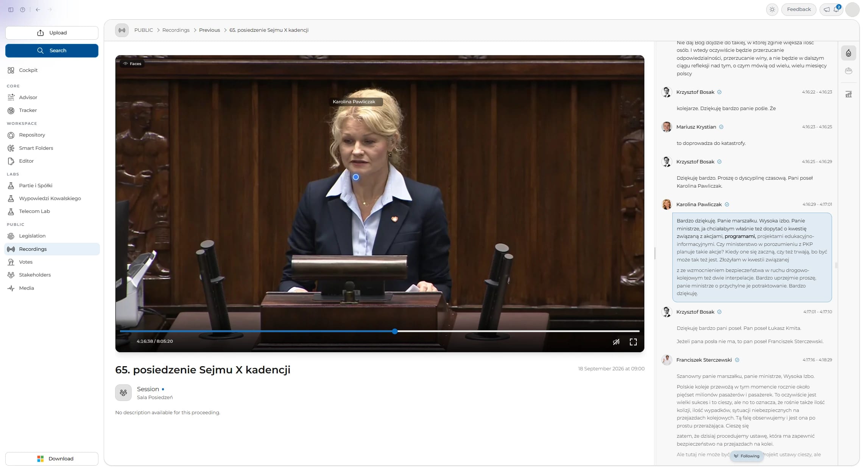Screen dimensions: 868x474
Task: Click the PUBLIC breadcrumb
Action: 143,30
